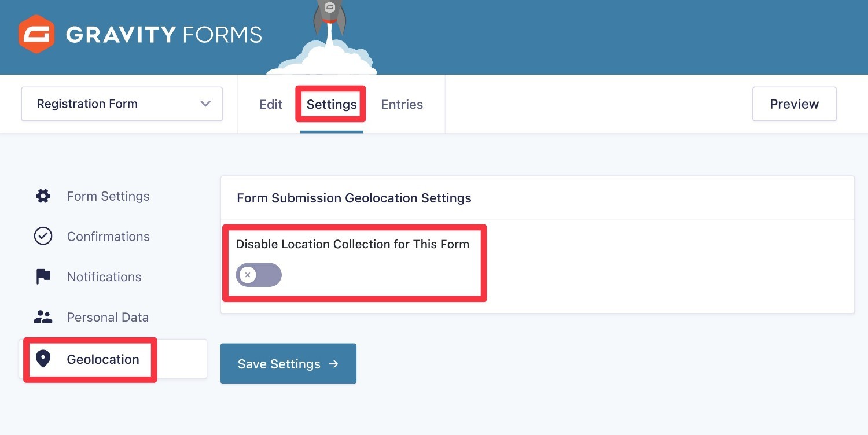Open the Settings tab
868x435 pixels.
click(x=332, y=105)
